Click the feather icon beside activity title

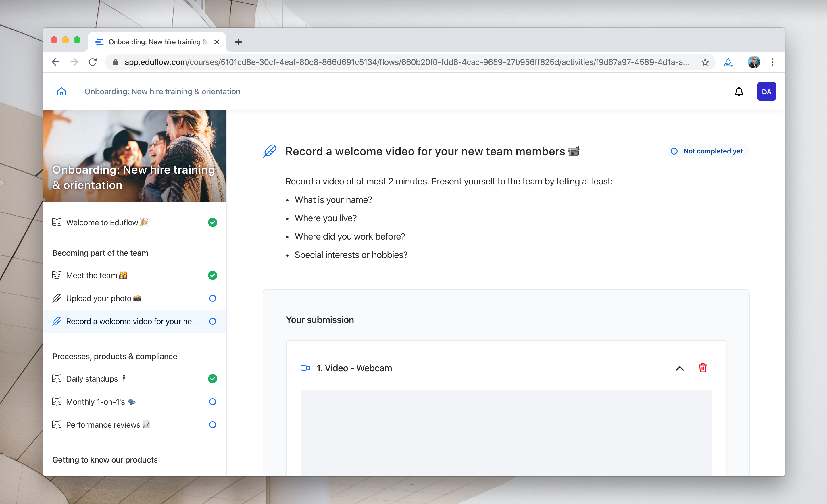pyautogui.click(x=270, y=151)
